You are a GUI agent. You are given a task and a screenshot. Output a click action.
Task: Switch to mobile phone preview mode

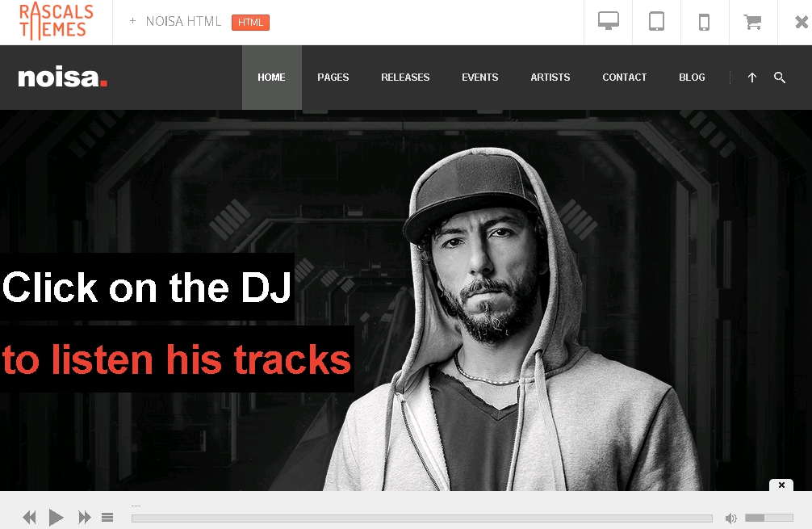[705, 22]
